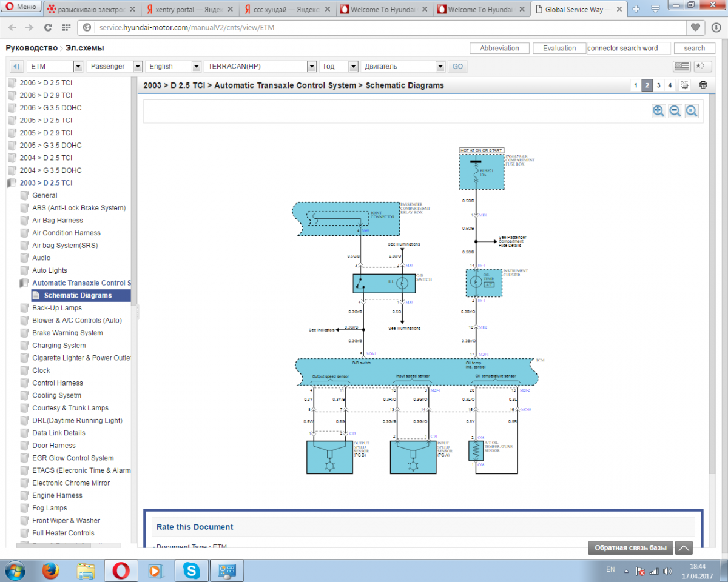Open the media player taskbar icon
Screen dimensions: 728x582
point(155,570)
